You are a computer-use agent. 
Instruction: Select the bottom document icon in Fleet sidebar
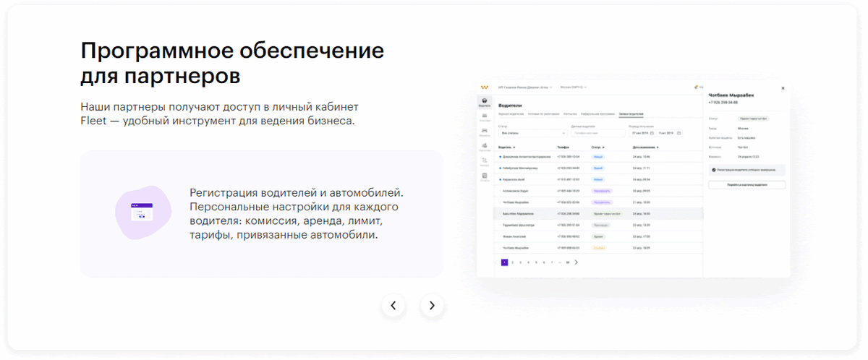click(484, 177)
